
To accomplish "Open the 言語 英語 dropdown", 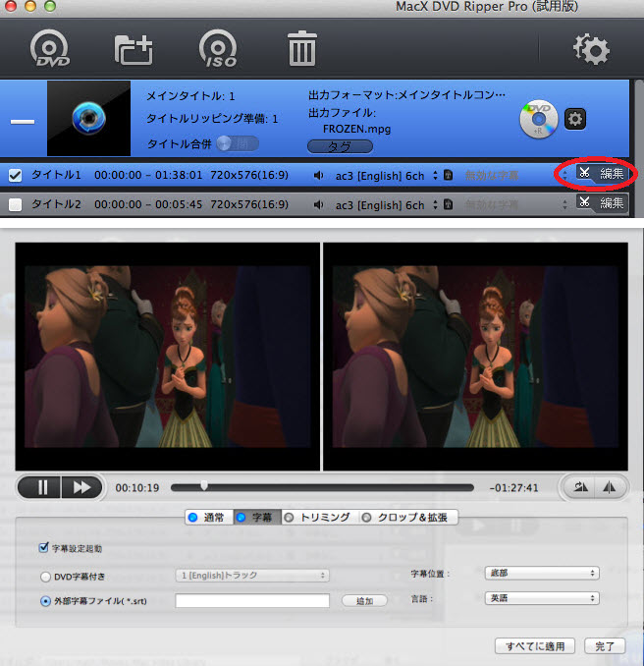I will point(542,598).
